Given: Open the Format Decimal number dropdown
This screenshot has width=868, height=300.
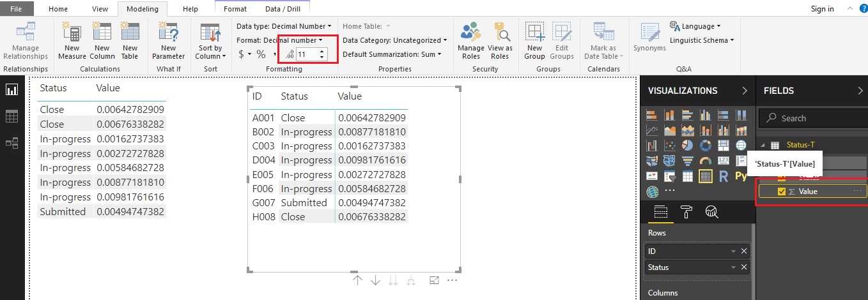Looking at the screenshot, I should (x=279, y=40).
